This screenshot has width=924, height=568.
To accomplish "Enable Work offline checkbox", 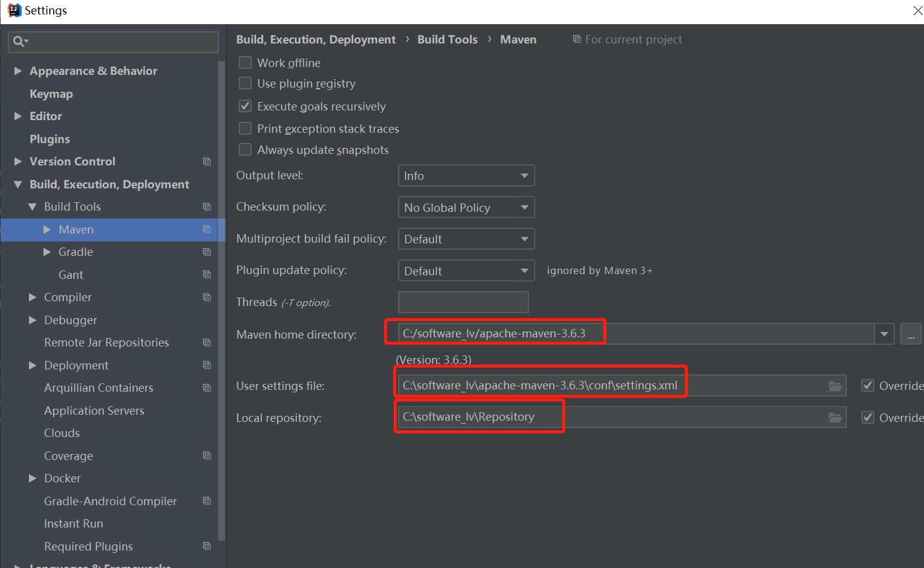I will pos(245,63).
